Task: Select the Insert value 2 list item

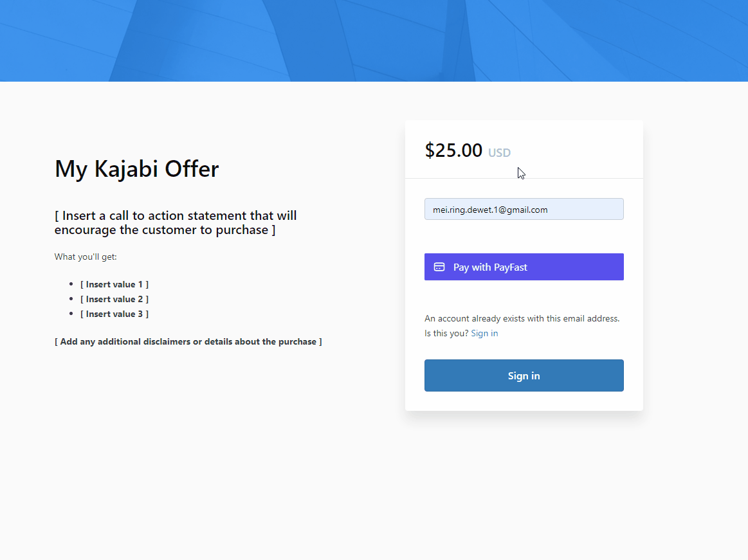Action: pos(114,299)
